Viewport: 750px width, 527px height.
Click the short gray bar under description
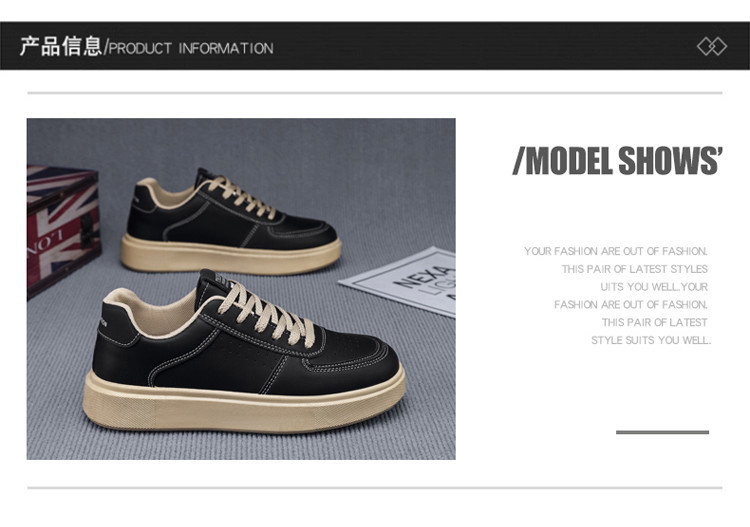(662, 432)
